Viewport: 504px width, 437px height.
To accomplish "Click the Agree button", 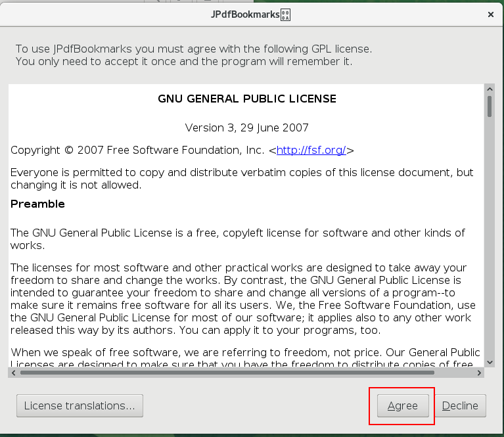I will (403, 406).
